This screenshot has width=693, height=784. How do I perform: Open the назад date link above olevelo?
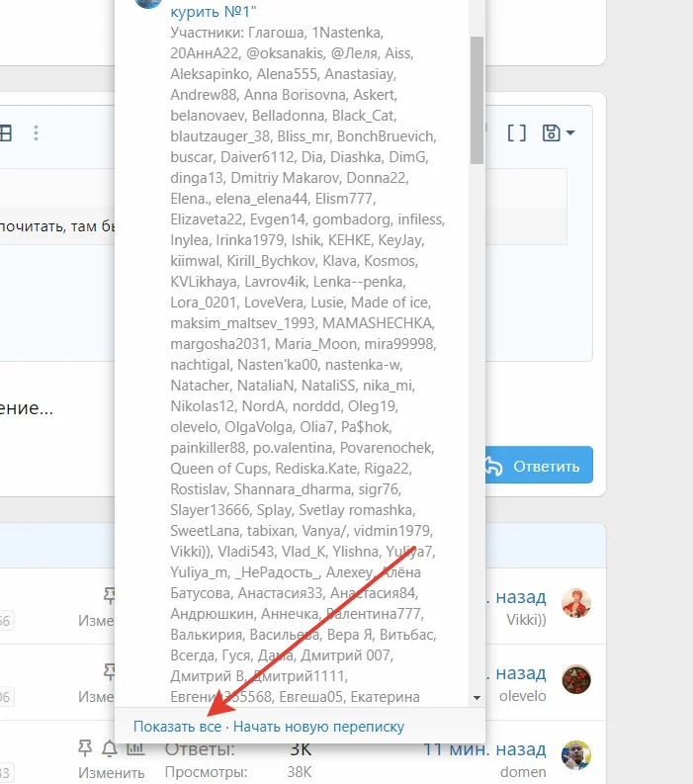516,673
